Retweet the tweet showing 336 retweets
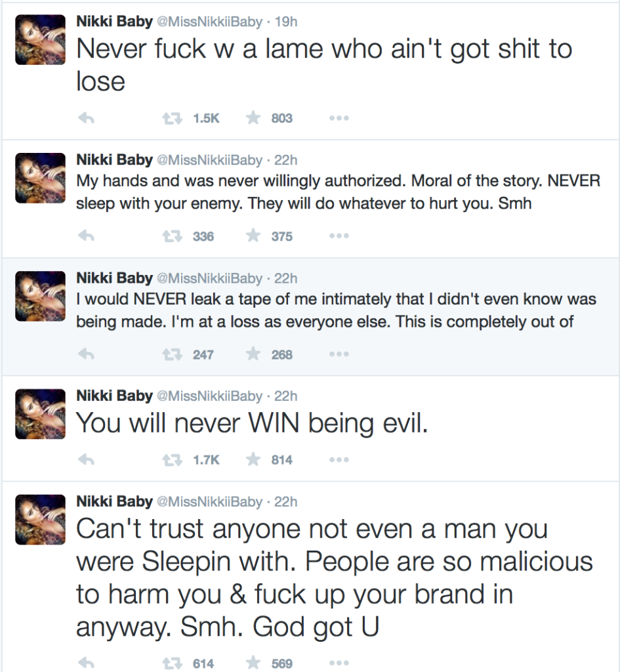This screenshot has height=672, width=620. (171, 237)
